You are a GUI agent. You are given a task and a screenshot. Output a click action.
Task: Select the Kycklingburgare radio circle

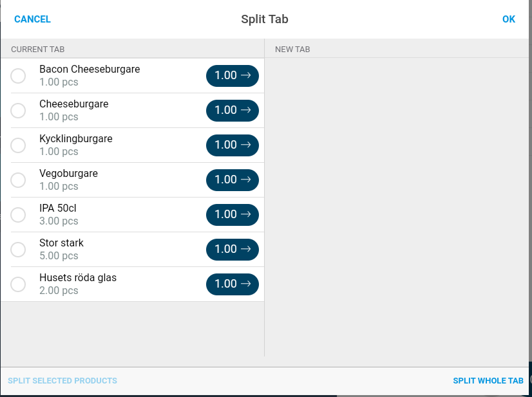[x=18, y=145]
